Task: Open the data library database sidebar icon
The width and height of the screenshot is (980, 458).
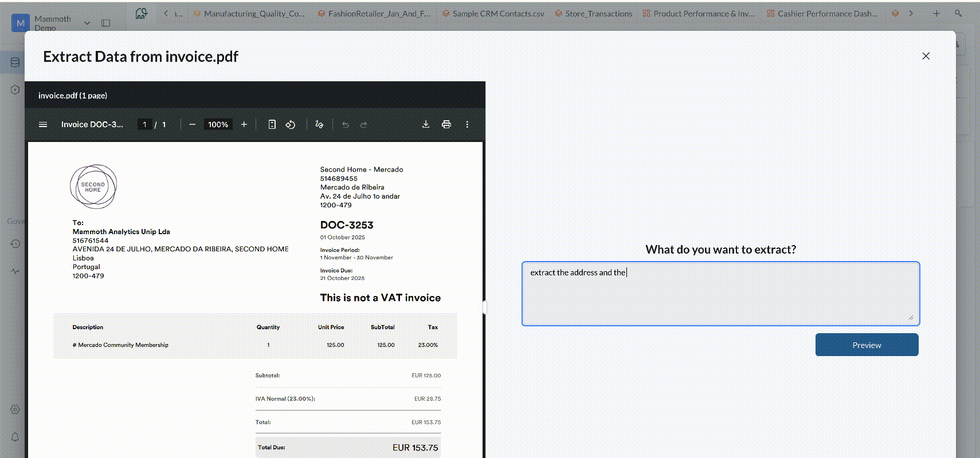Action: pos(15,62)
